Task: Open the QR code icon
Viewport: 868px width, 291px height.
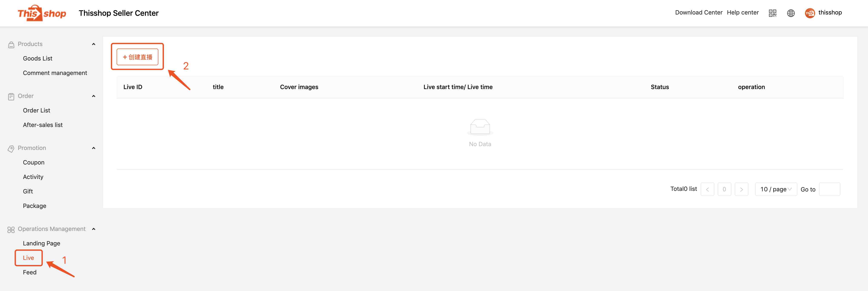Action: [x=772, y=13]
